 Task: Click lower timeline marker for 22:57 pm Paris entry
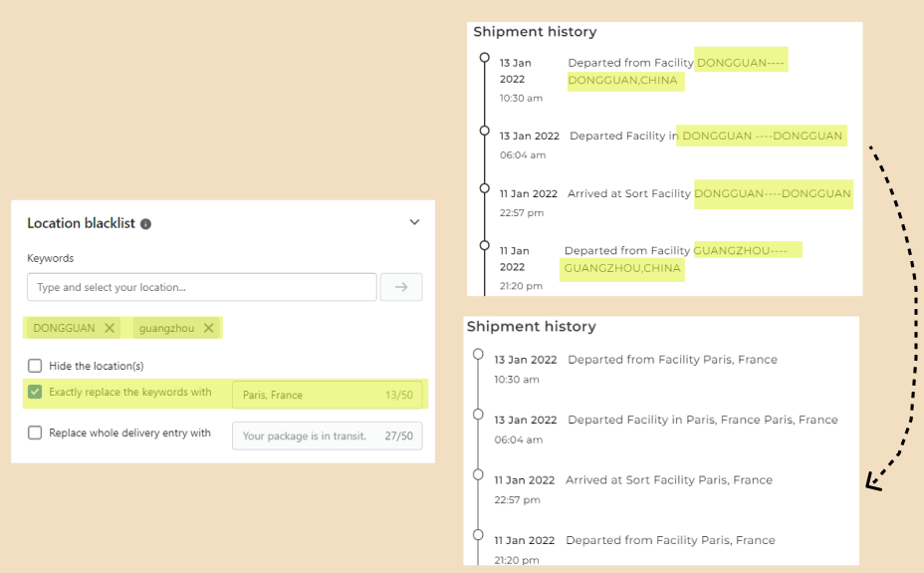click(x=478, y=475)
